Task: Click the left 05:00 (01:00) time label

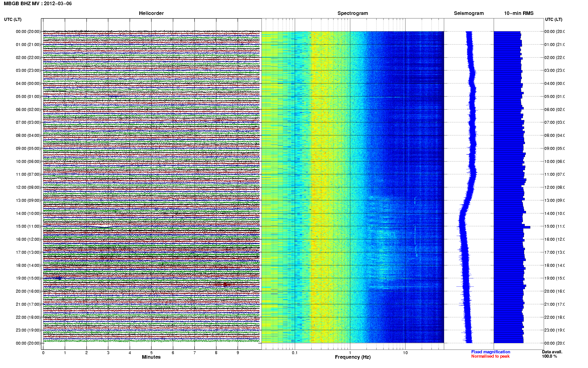Action: [x=28, y=96]
